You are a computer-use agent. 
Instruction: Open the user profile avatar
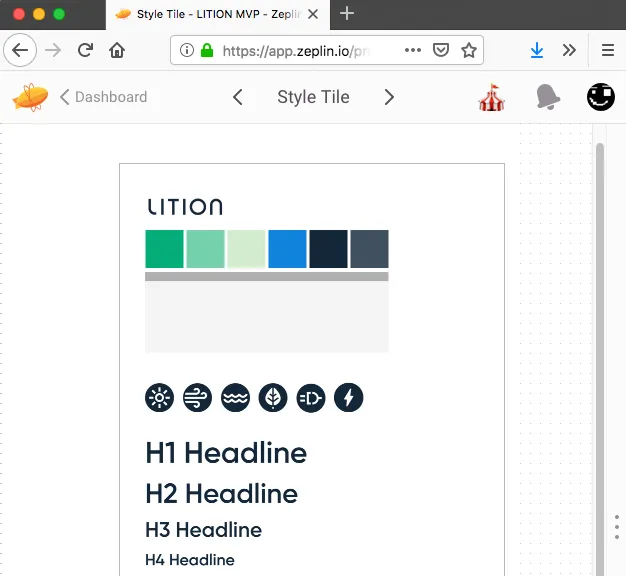tap(600, 97)
